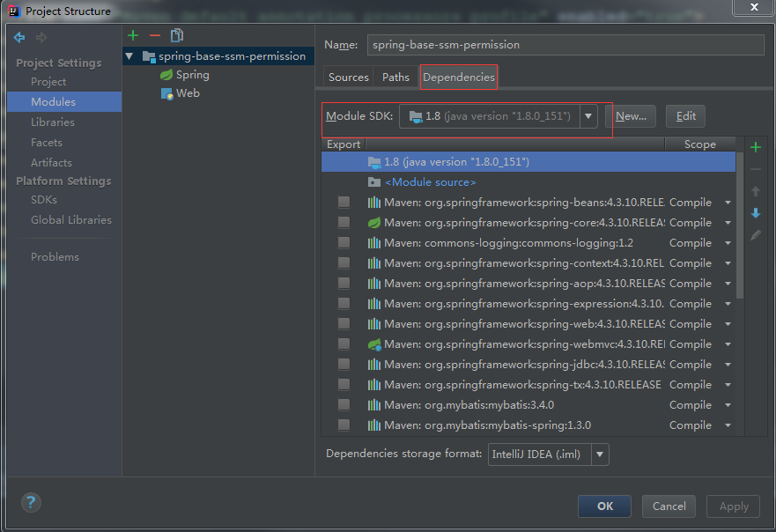Collapse the spring-base-ssm-permission module tree
Screen dimensions: 776x532
[x=129, y=56]
